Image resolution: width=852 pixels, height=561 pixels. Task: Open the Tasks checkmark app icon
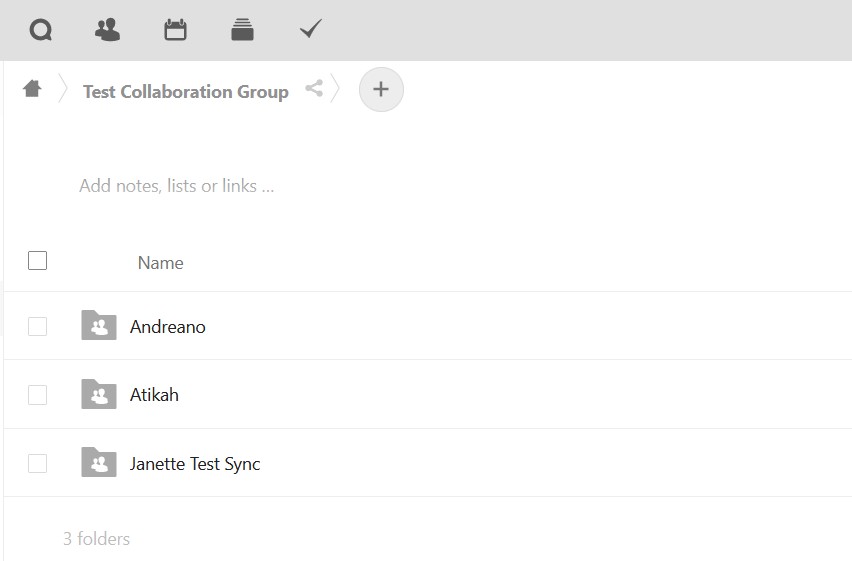(x=311, y=30)
